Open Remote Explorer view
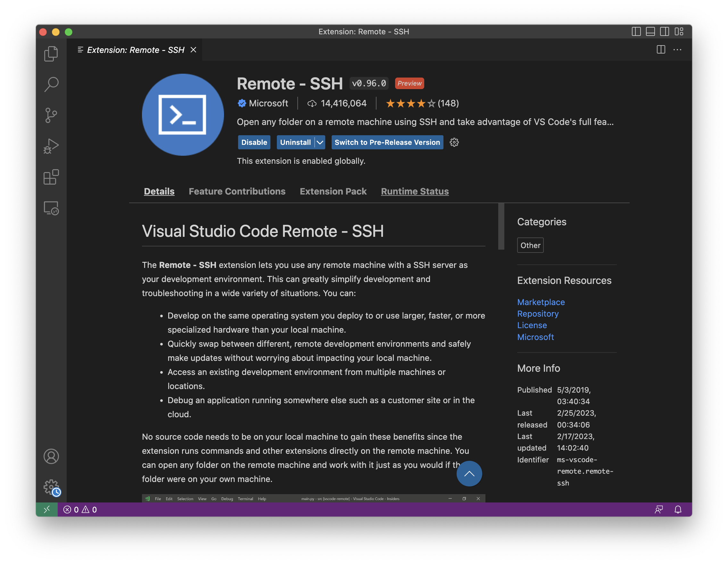 point(51,208)
